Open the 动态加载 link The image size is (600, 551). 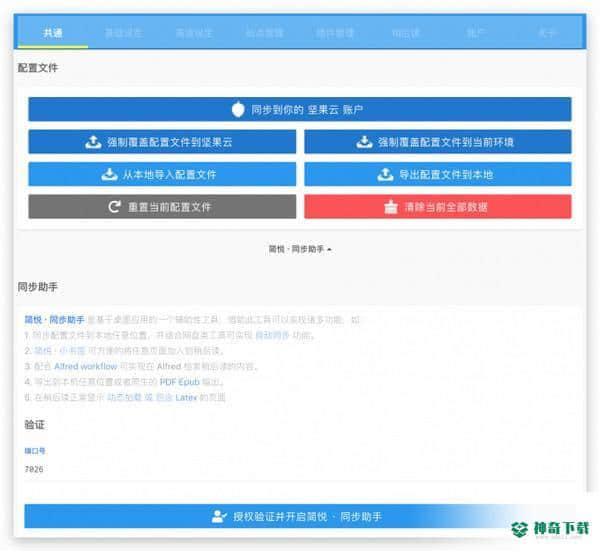124,397
